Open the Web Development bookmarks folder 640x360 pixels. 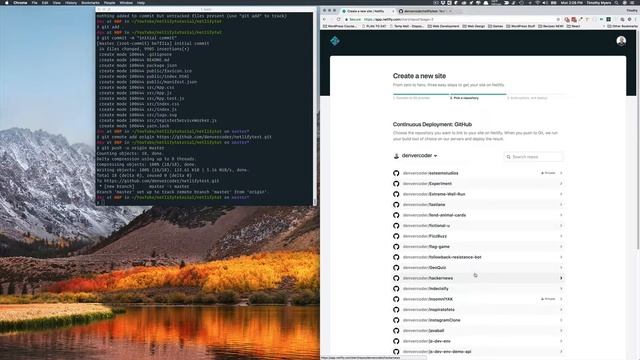(443, 26)
